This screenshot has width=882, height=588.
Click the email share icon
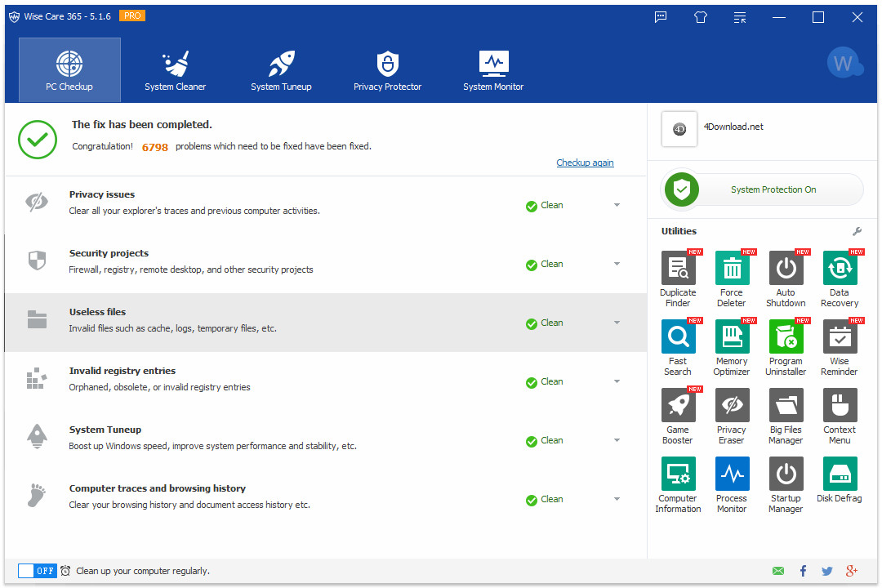[x=778, y=571]
